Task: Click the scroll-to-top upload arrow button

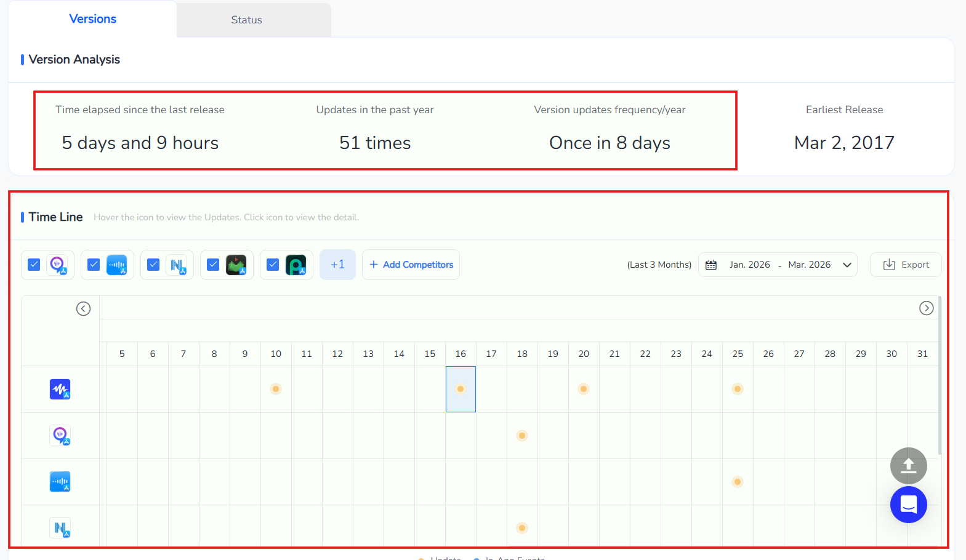Action: point(908,466)
